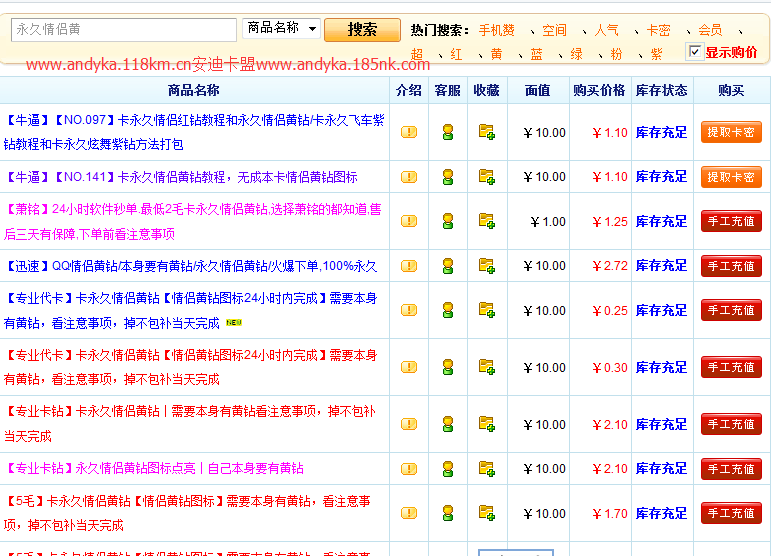
Task: Contact customer service for ￥0.25 product
Action: (447, 310)
